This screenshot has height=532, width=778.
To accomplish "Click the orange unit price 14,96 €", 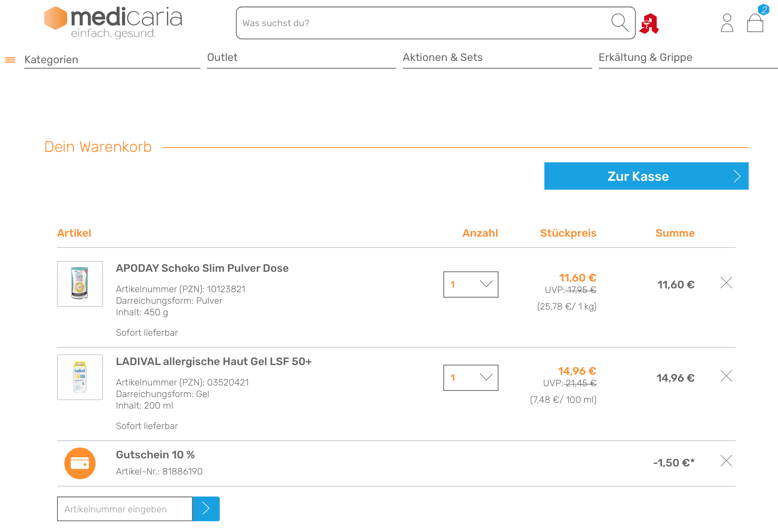I will point(577,371).
